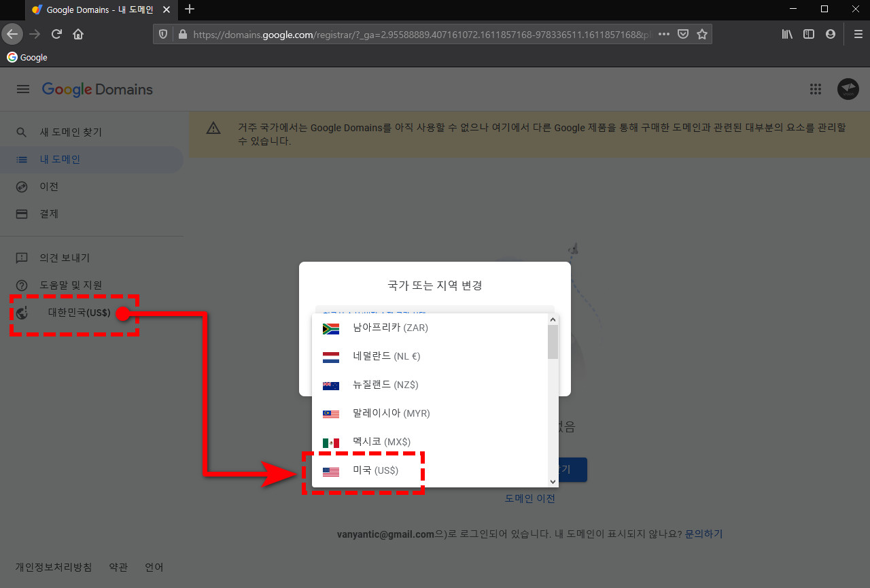The width and height of the screenshot is (870, 588).
Task: Click the vanyantic@gmail.com address text
Action: [x=385, y=534]
